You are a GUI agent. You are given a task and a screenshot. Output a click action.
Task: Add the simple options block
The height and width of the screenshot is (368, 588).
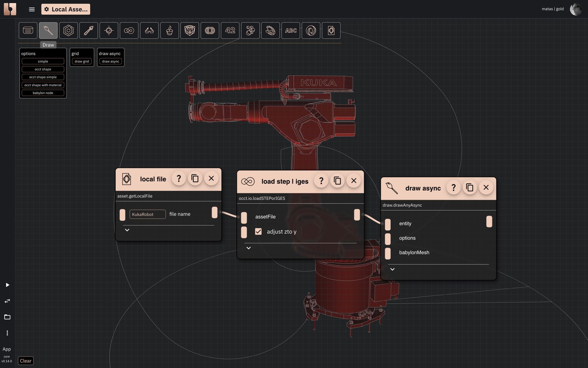43,61
